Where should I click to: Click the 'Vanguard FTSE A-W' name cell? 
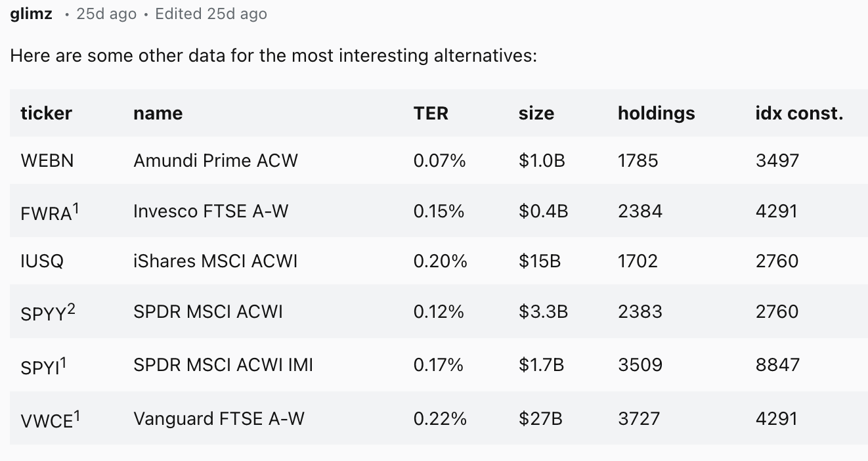click(219, 418)
